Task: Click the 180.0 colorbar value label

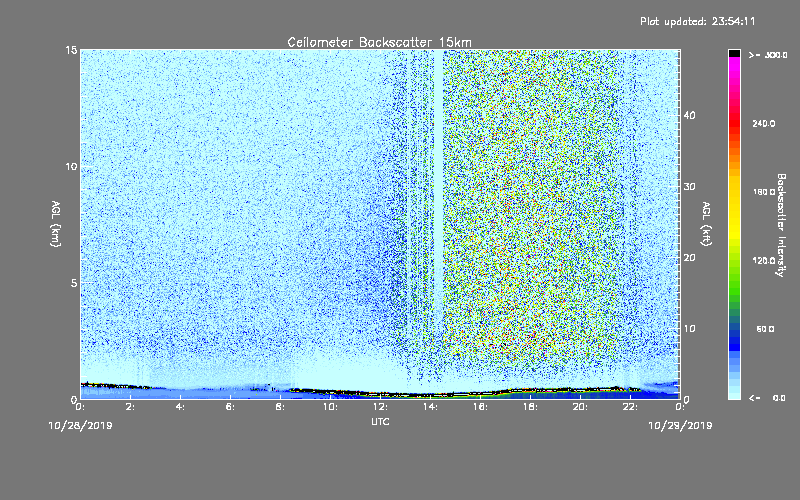Action: (764, 192)
